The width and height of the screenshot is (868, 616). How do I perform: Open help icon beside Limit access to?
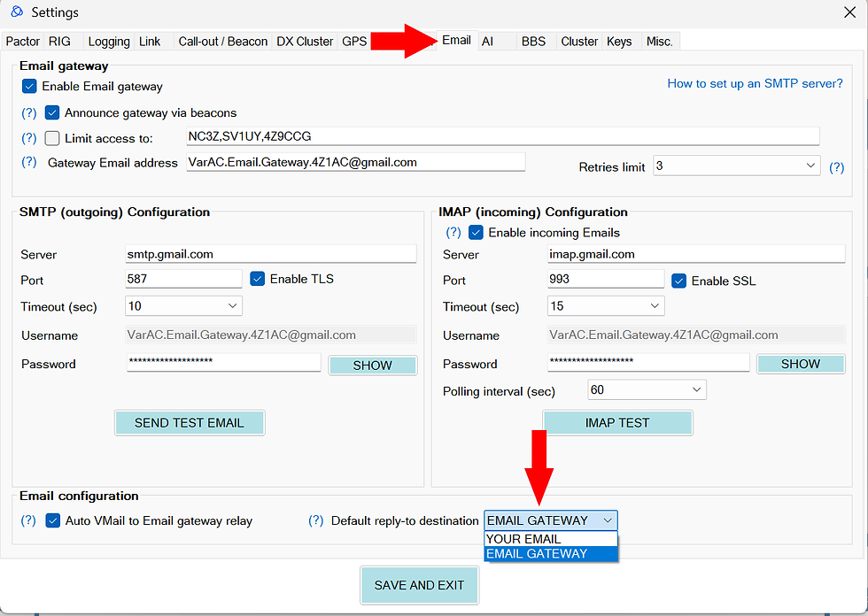click(28, 138)
